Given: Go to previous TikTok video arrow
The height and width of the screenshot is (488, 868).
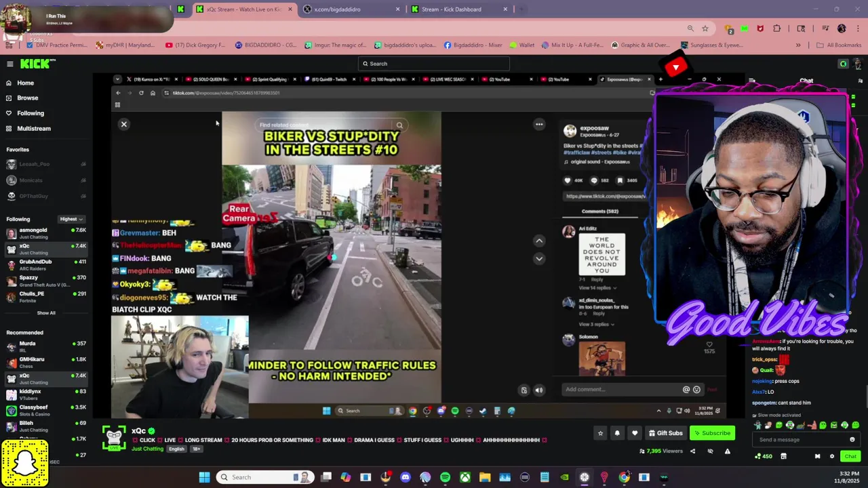Looking at the screenshot, I should click(539, 241).
